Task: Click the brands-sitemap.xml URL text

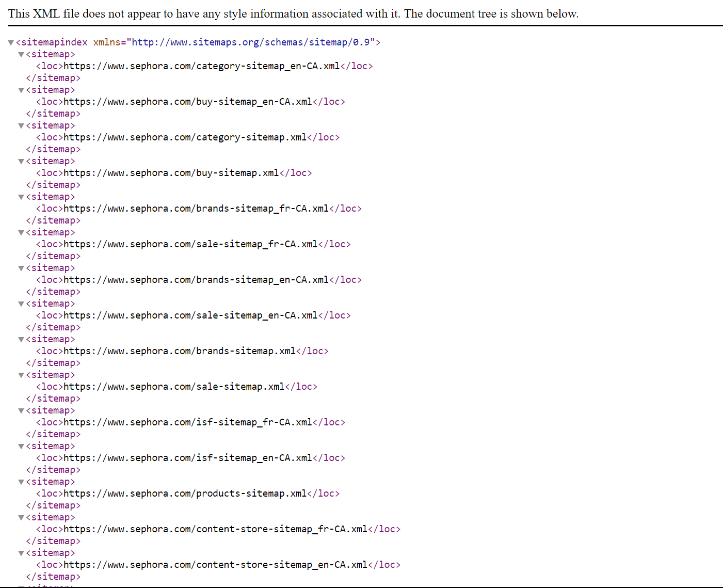Action: point(180,351)
